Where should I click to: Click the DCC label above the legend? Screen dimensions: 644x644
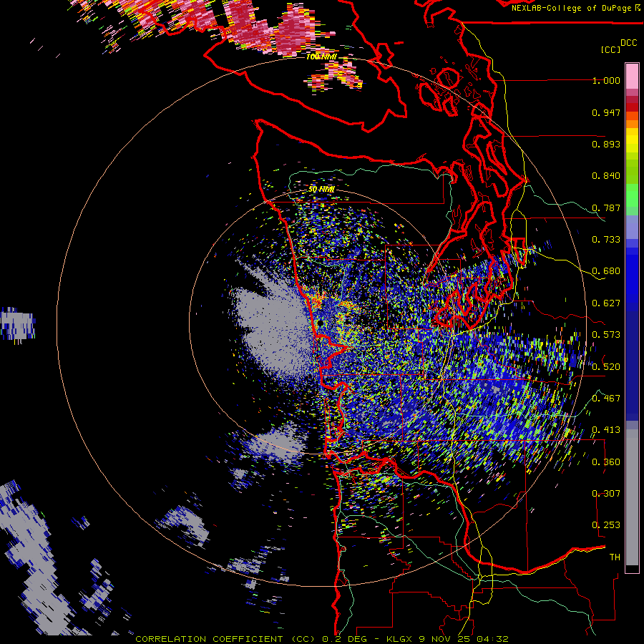628,43
